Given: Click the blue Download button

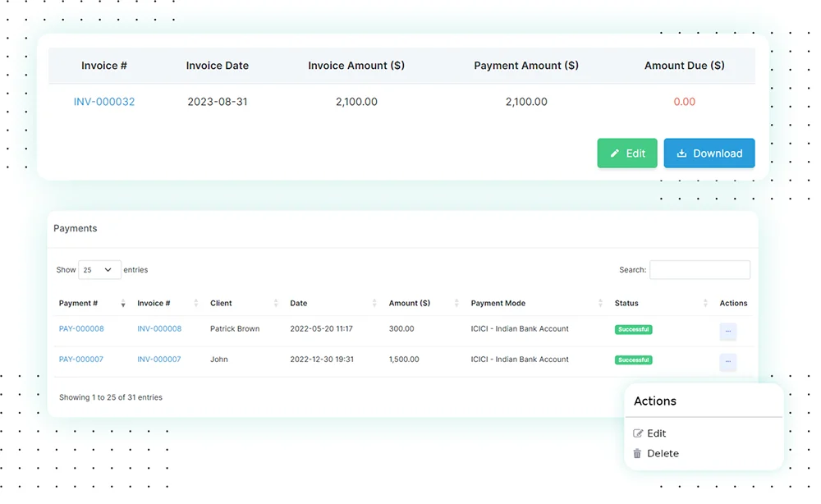Looking at the screenshot, I should [x=709, y=153].
